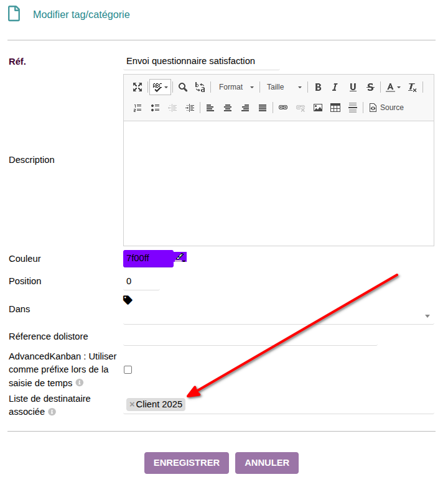The image size is (448, 477).
Task: Toggle strikethrough formatting
Action: point(370,87)
